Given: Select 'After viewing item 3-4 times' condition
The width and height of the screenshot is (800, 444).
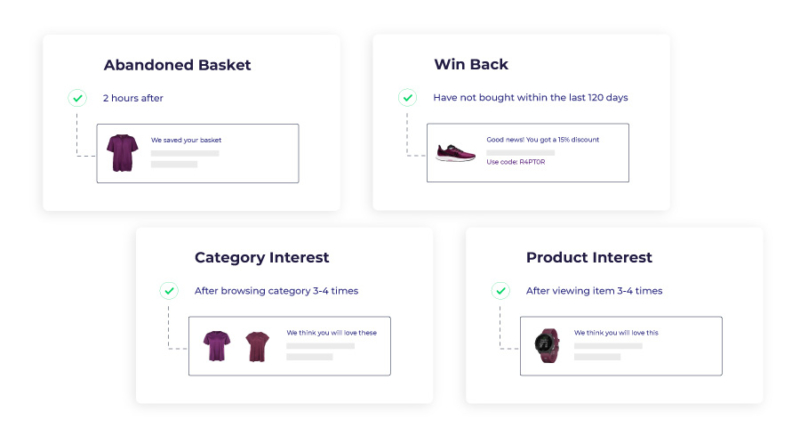Looking at the screenshot, I should point(594,291).
